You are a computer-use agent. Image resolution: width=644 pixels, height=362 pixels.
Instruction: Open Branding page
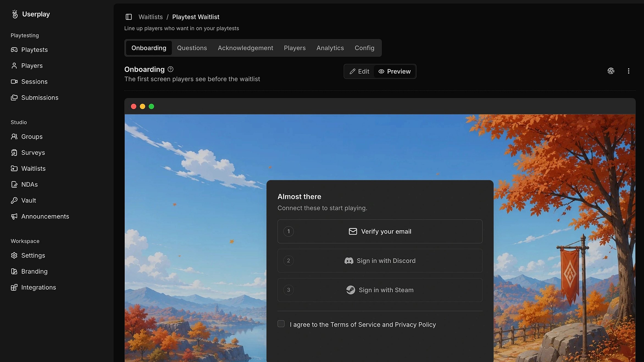click(x=29, y=271)
